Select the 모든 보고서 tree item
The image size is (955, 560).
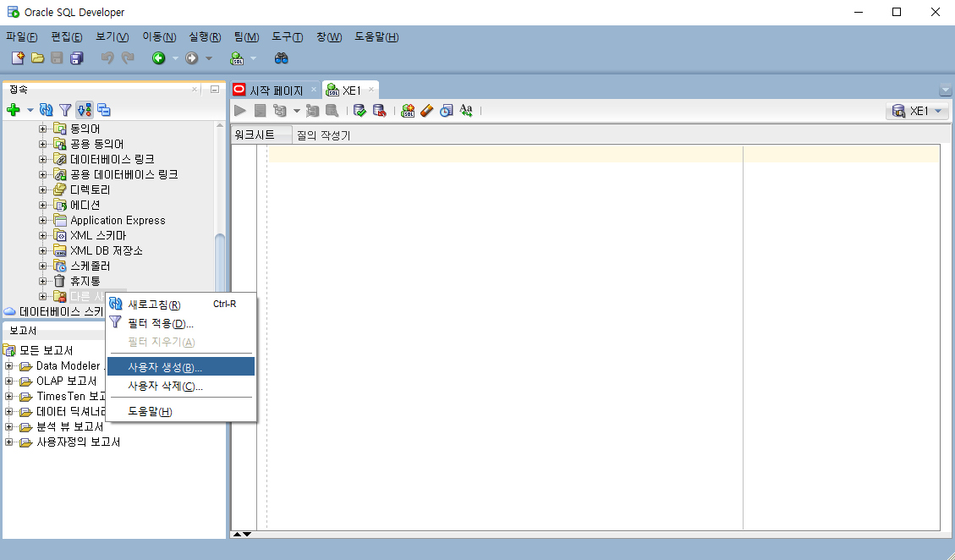[x=47, y=350]
